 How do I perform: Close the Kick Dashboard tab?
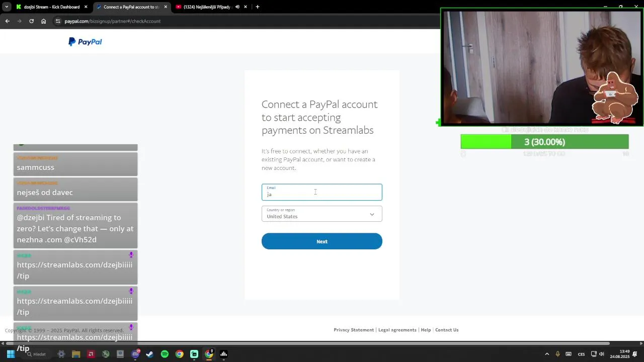tap(86, 7)
